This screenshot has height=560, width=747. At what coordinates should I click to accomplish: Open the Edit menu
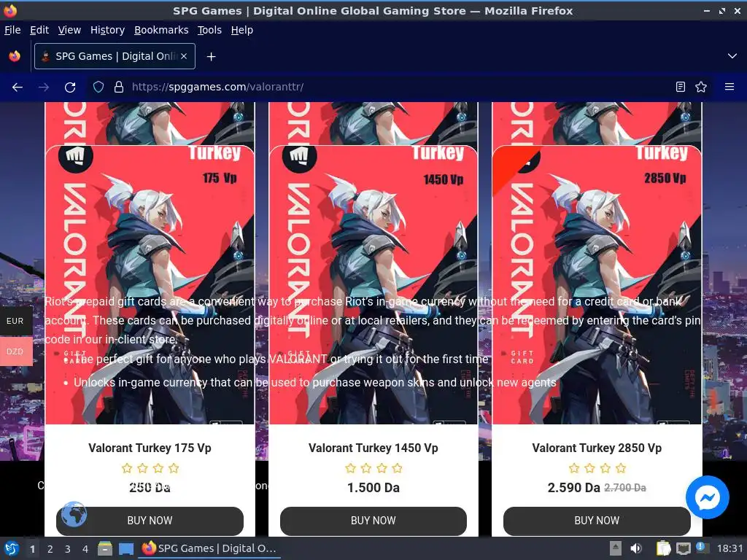pos(39,30)
